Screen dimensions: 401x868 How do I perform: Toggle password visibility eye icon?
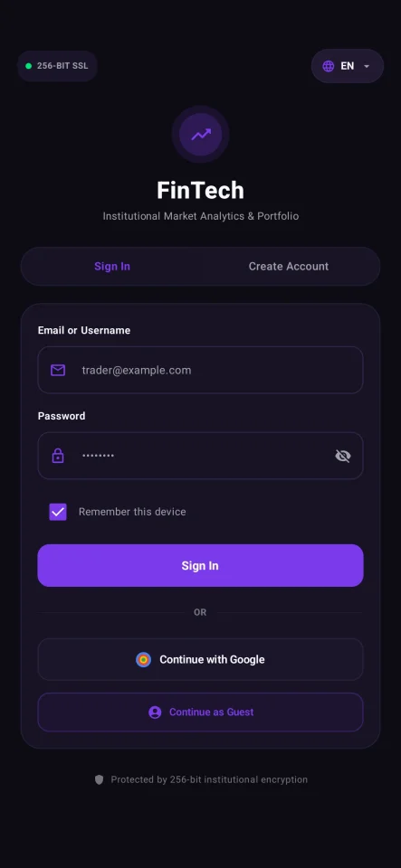[343, 456]
